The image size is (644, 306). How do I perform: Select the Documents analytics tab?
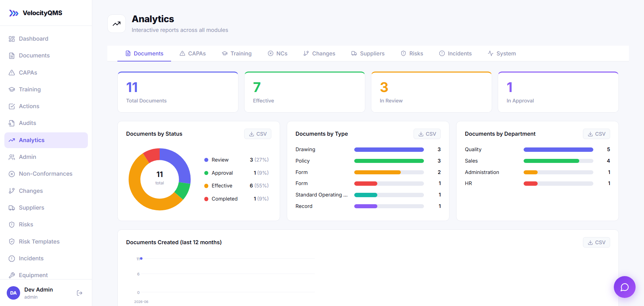144,53
